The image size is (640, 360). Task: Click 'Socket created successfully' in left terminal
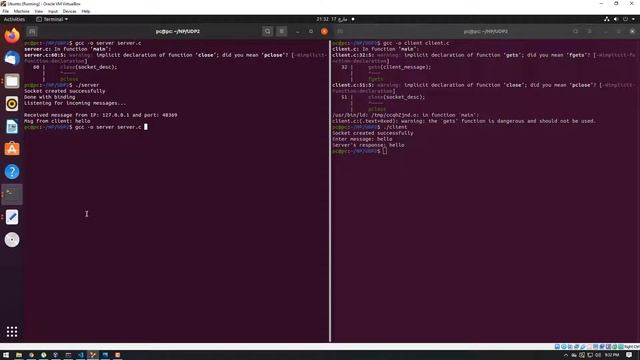pyautogui.click(x=64, y=91)
